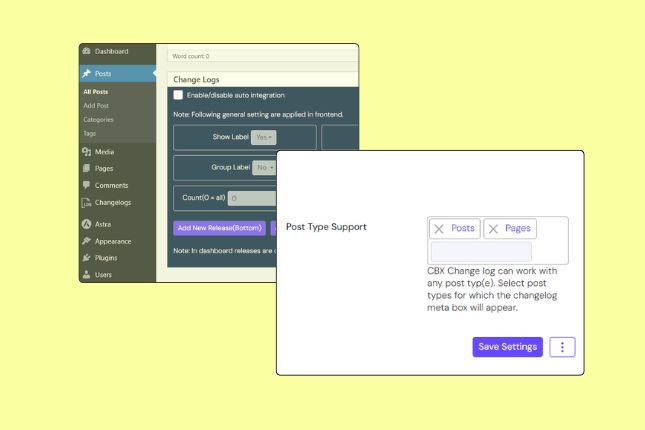
Task: Click the Pages icon in sidebar
Action: coord(86,168)
